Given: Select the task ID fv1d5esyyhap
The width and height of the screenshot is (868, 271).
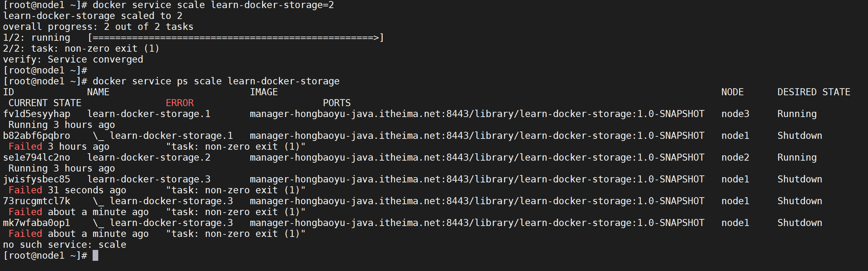Looking at the screenshot, I should pos(36,114).
